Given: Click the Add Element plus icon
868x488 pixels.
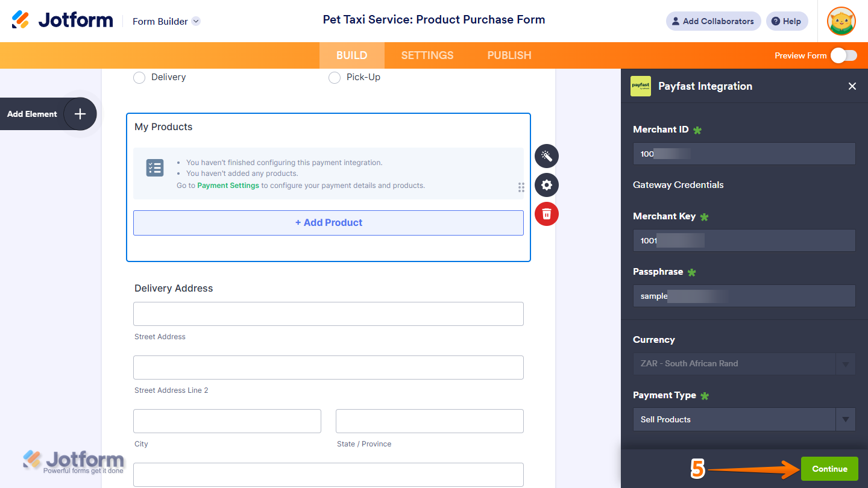Looking at the screenshot, I should point(80,114).
